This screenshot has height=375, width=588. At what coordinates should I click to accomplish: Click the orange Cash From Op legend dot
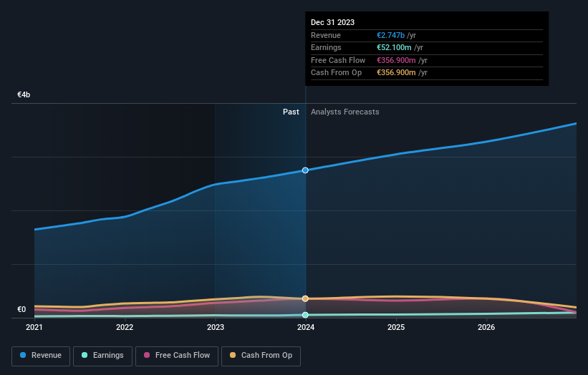233,355
